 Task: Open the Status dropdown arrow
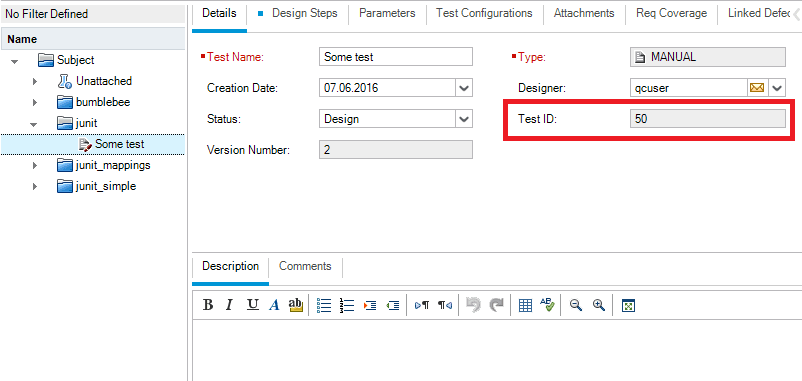(464, 119)
